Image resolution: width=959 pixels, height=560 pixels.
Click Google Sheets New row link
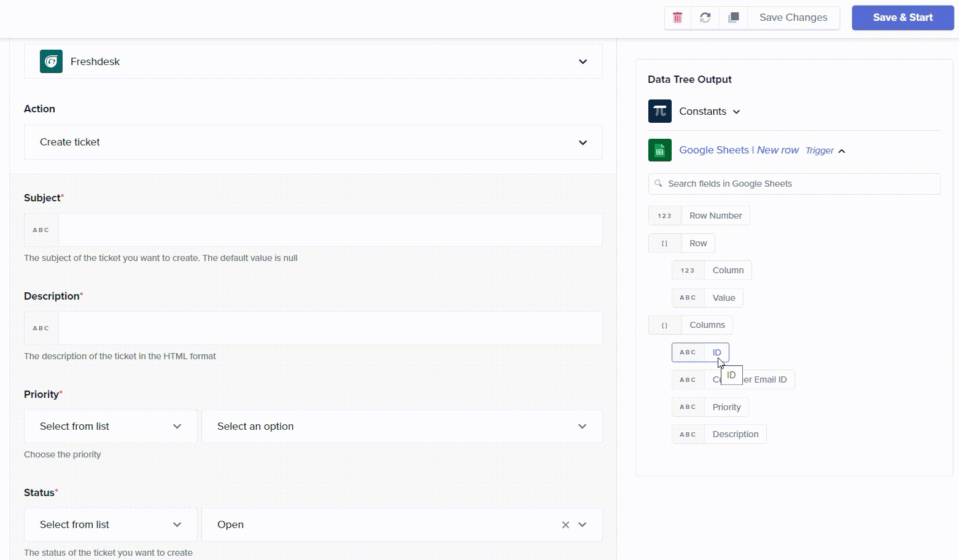click(739, 150)
